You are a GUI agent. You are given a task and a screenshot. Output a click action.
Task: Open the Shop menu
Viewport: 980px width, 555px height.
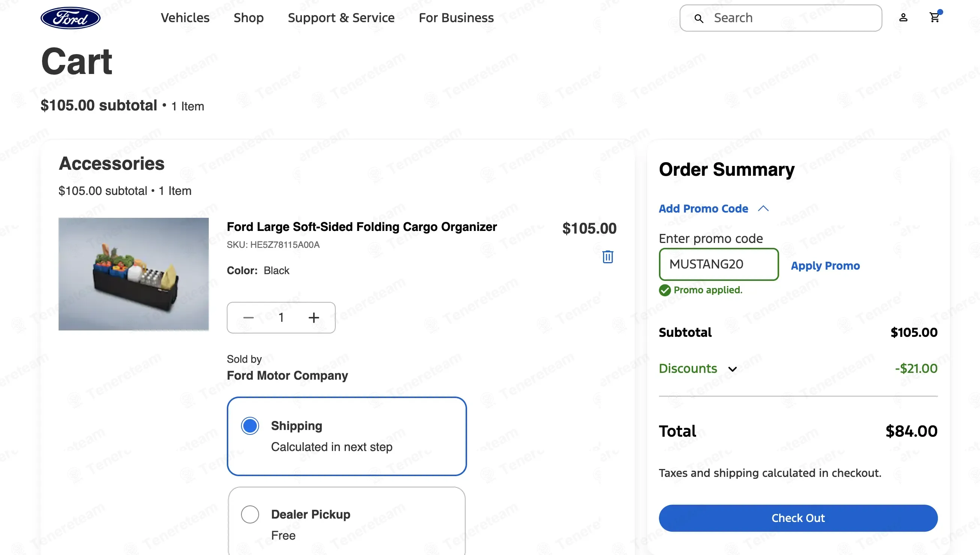tap(249, 18)
